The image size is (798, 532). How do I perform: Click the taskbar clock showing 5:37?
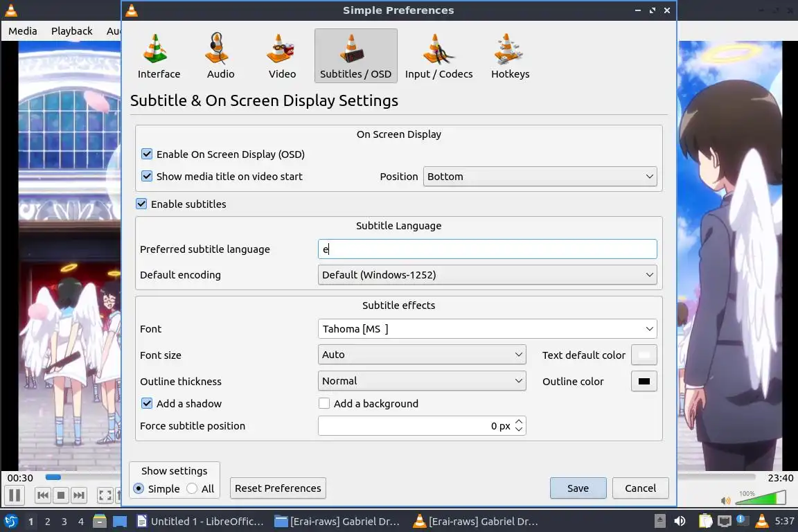(x=784, y=522)
